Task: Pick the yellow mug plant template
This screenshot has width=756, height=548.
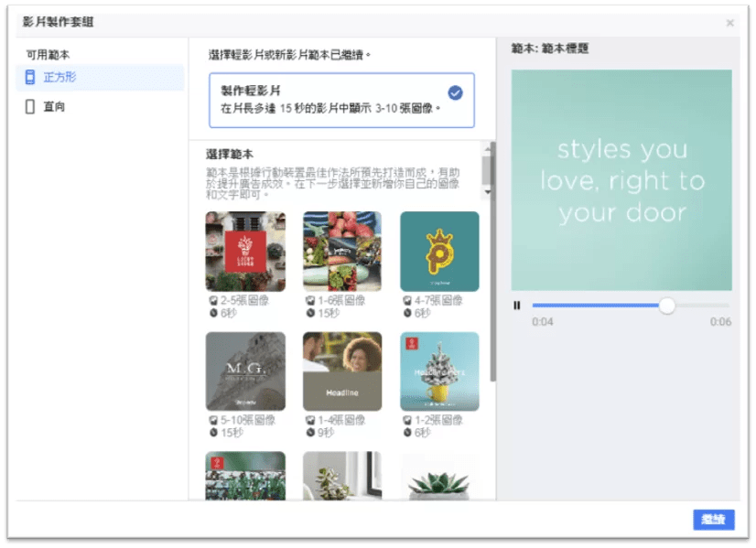Action: pyautogui.click(x=439, y=371)
